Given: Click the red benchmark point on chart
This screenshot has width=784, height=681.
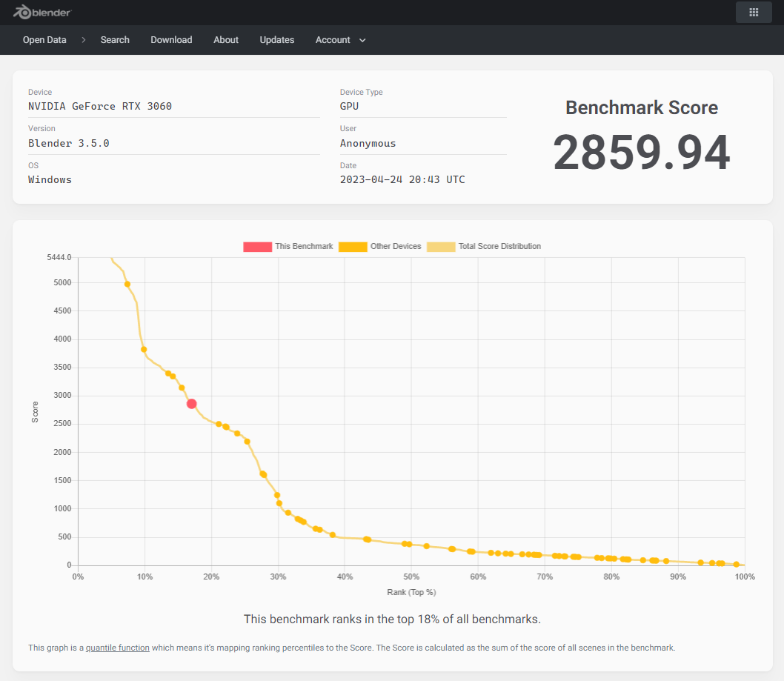Looking at the screenshot, I should pyautogui.click(x=191, y=404).
